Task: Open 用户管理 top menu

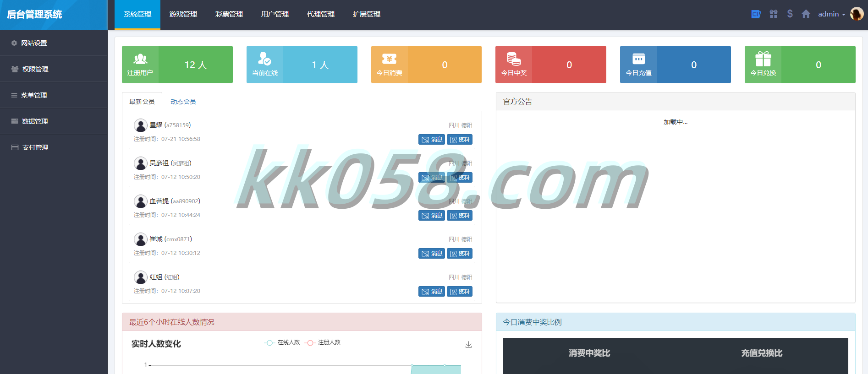Action: coord(275,14)
